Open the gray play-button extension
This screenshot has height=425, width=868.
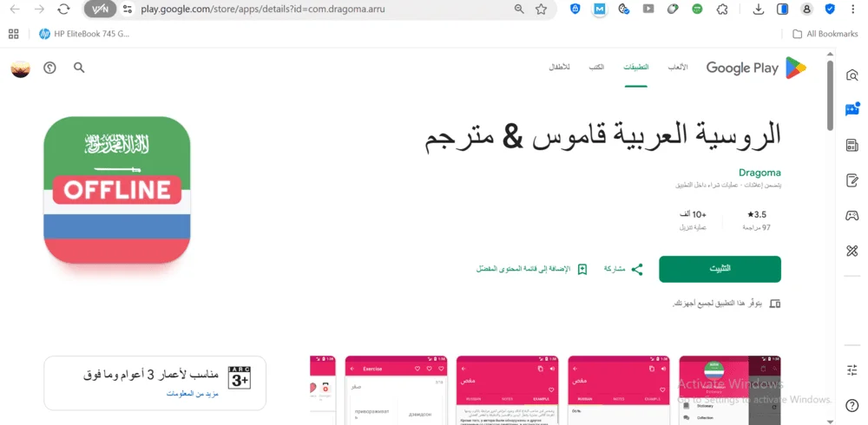tap(648, 9)
